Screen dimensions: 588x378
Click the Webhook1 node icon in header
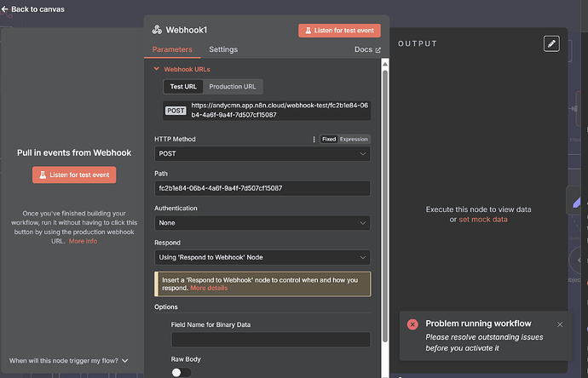[157, 30]
